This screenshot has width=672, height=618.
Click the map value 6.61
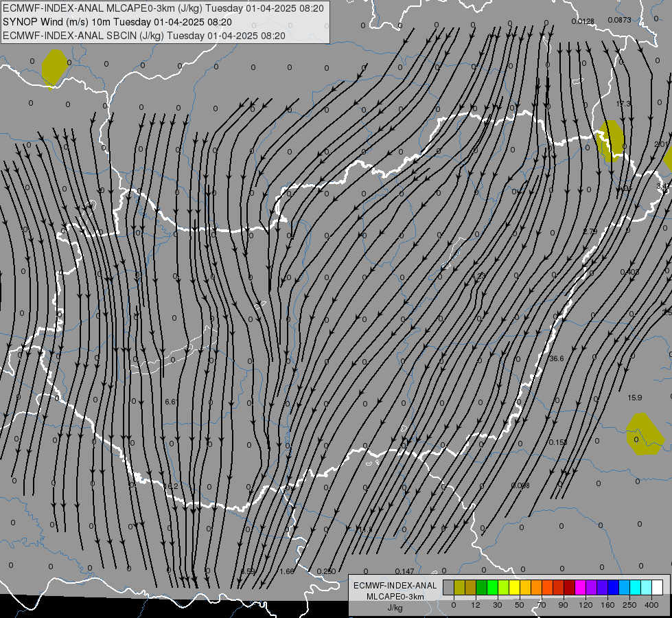tap(172, 402)
